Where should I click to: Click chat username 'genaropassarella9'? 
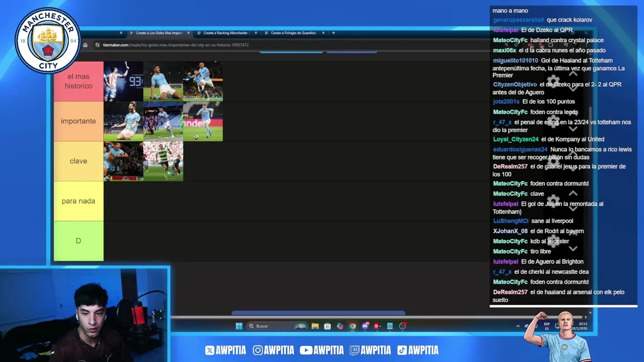(518, 20)
